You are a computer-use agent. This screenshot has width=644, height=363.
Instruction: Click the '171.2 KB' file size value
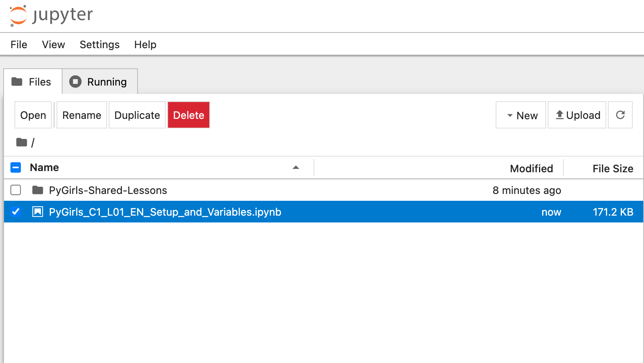[613, 212]
